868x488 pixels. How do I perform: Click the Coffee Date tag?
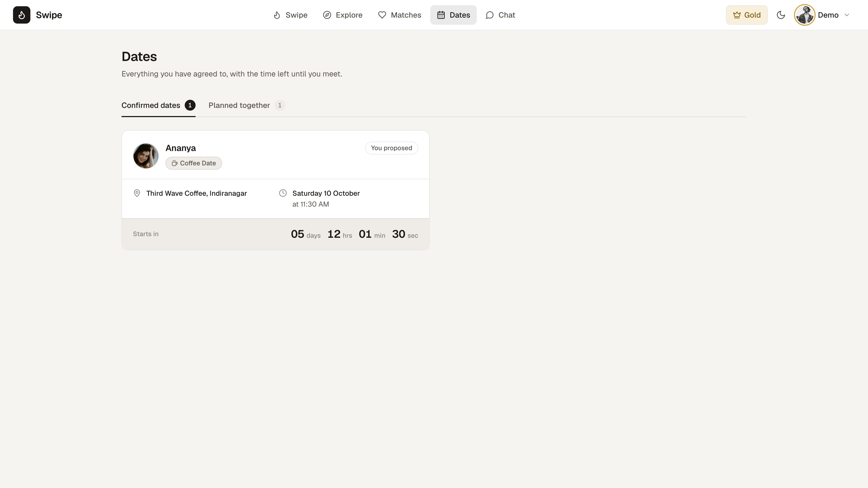coord(193,163)
